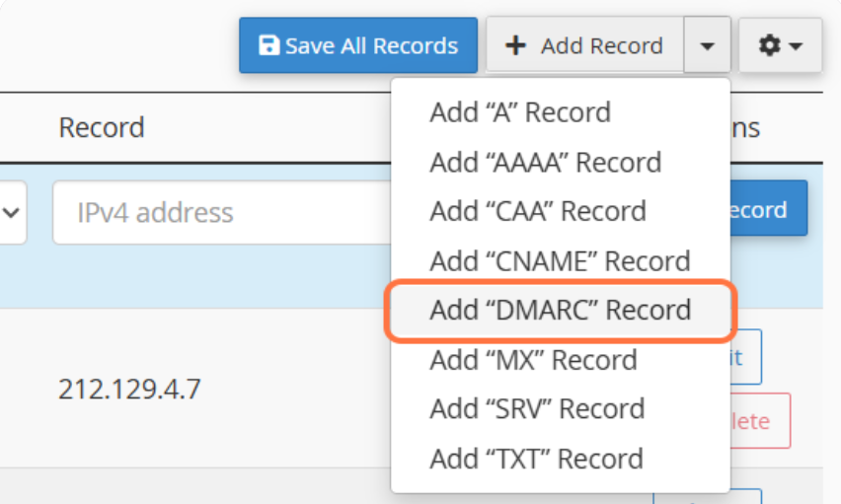The height and width of the screenshot is (504, 841).
Task: Select Add "A" Record menu item
Action: (520, 112)
